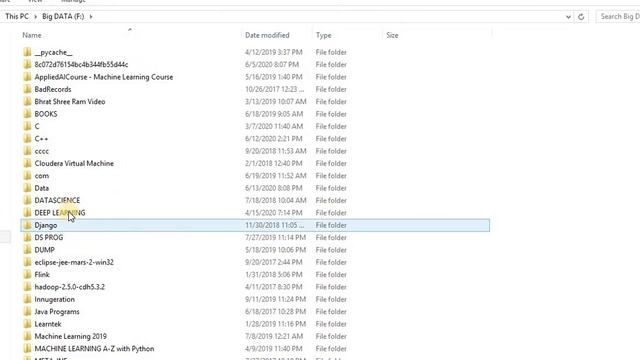Click folder icon next to com
640x360 pixels.
27,176
